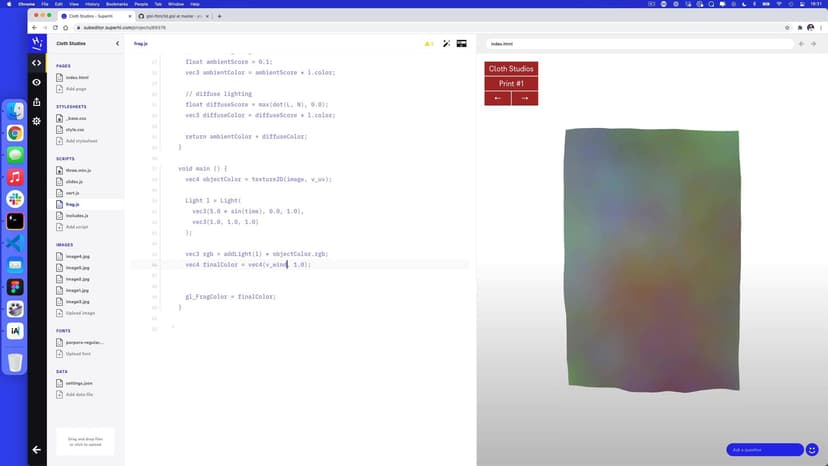Click the back arrow at bottom left
Image resolution: width=828 pixels, height=466 pixels.
click(x=37, y=449)
